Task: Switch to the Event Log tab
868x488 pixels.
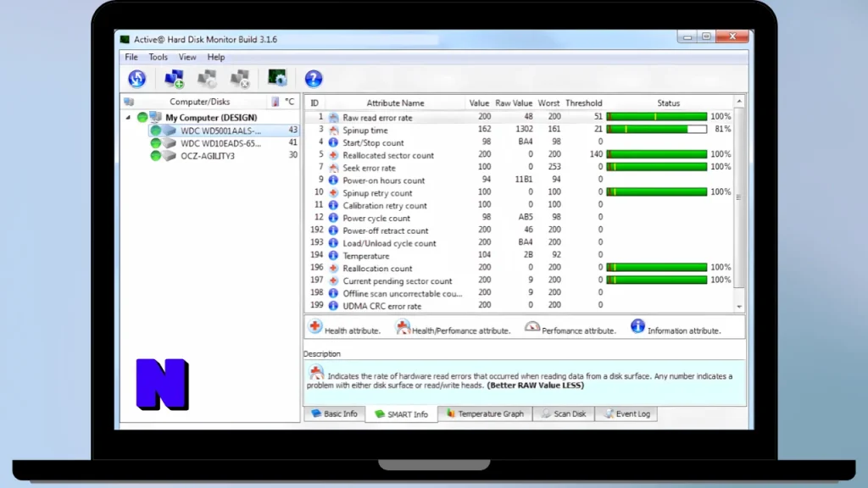Action: point(626,413)
